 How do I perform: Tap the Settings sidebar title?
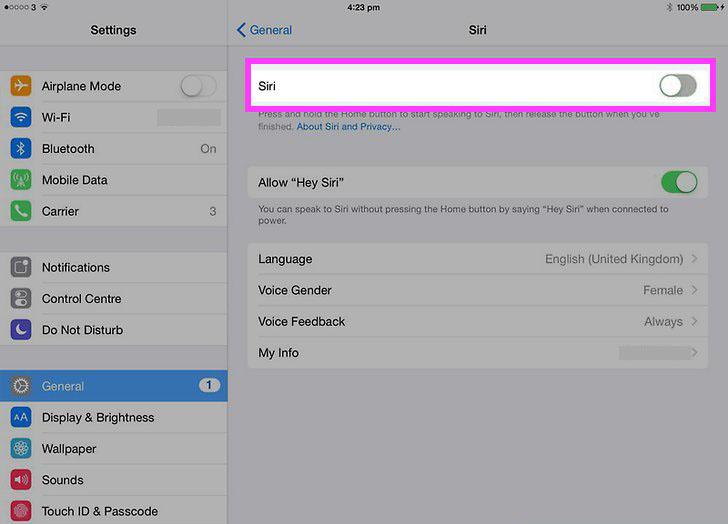pos(113,30)
